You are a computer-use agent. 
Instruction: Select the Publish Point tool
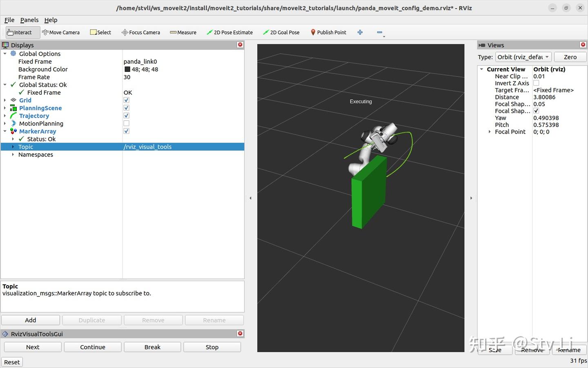pyautogui.click(x=328, y=32)
